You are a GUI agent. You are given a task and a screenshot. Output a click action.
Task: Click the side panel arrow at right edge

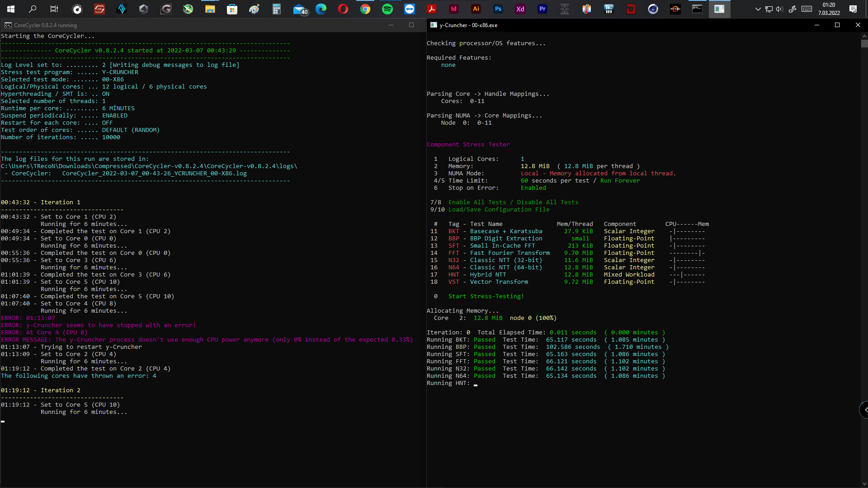tap(864, 410)
